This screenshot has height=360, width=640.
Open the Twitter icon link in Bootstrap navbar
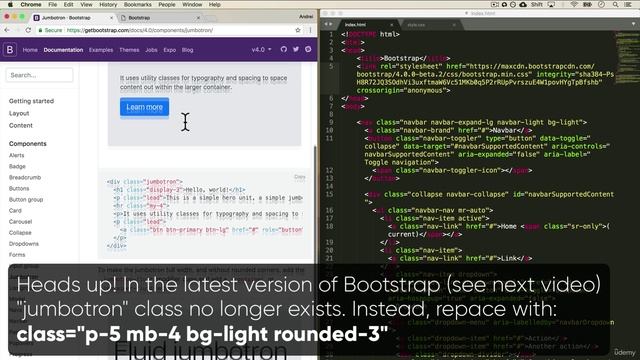click(x=296, y=49)
